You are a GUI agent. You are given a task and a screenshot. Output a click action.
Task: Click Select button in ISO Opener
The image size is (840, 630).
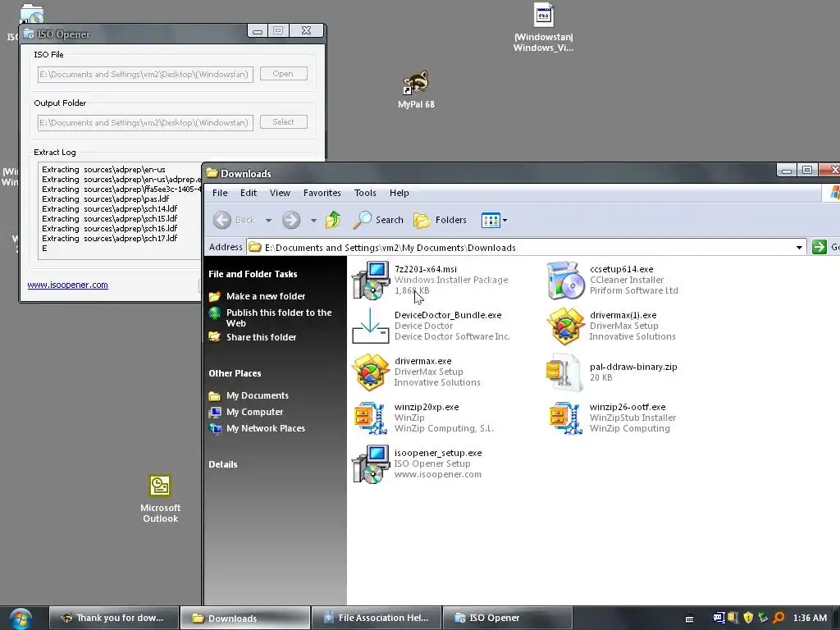[x=283, y=122]
